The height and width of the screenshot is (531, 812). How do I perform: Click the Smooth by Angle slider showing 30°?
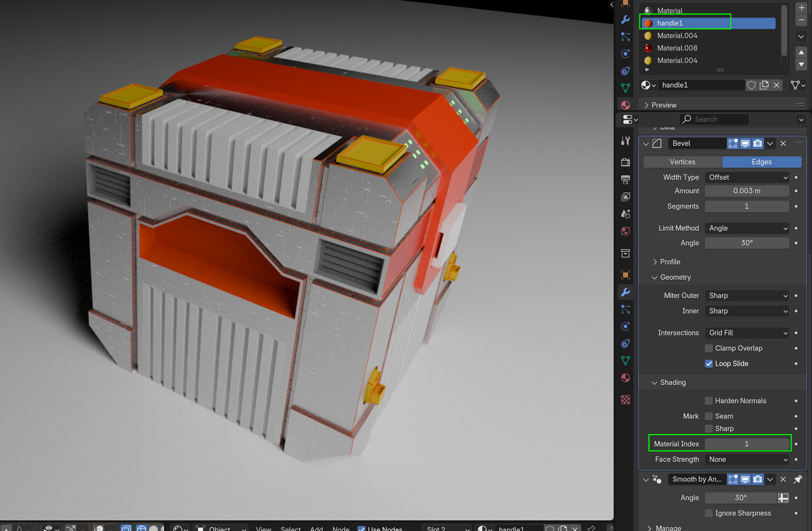click(x=740, y=497)
